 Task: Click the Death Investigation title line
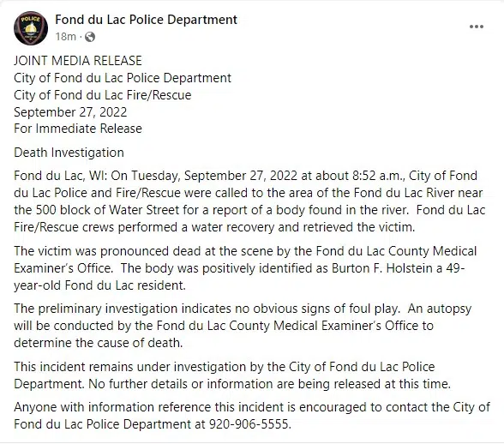[x=69, y=153]
